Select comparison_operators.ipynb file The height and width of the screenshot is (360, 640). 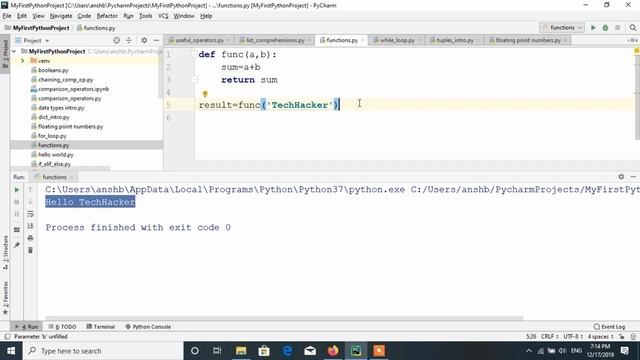click(73, 89)
